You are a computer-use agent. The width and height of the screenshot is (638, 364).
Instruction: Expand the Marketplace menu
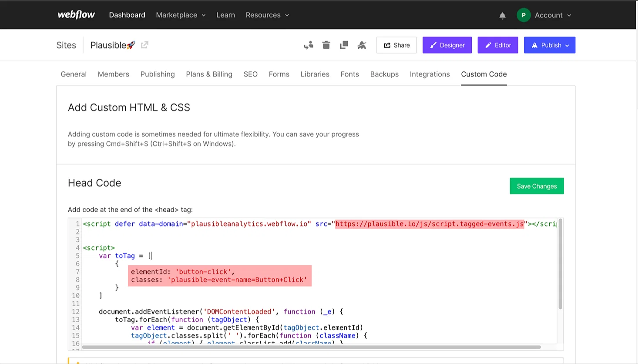181,15
